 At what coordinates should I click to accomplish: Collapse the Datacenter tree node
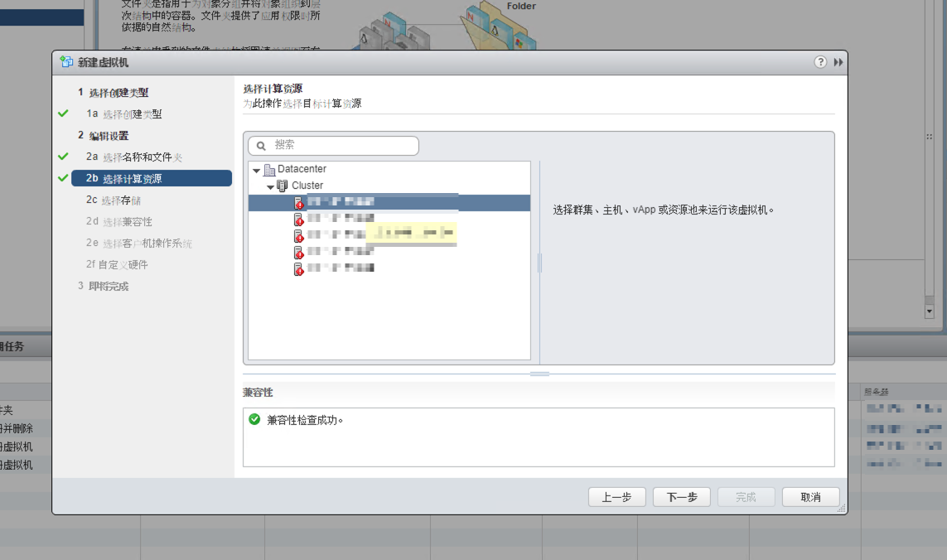(256, 170)
